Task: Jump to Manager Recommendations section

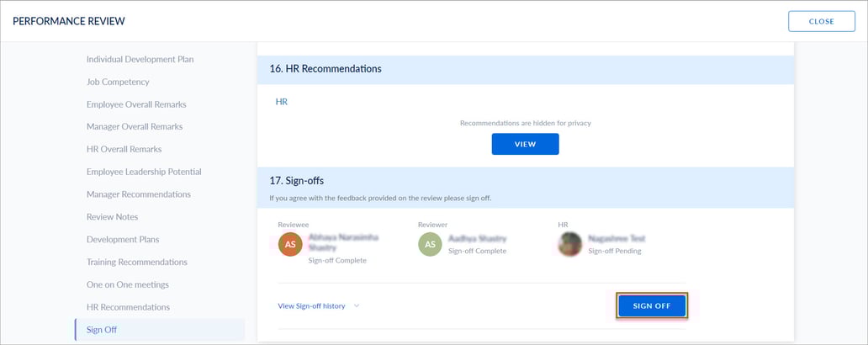Action: [138, 194]
